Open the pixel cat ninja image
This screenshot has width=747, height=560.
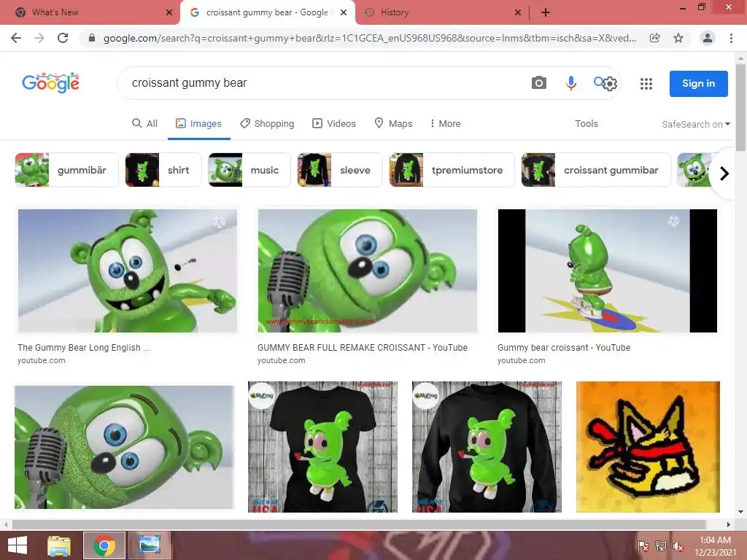[x=648, y=447]
